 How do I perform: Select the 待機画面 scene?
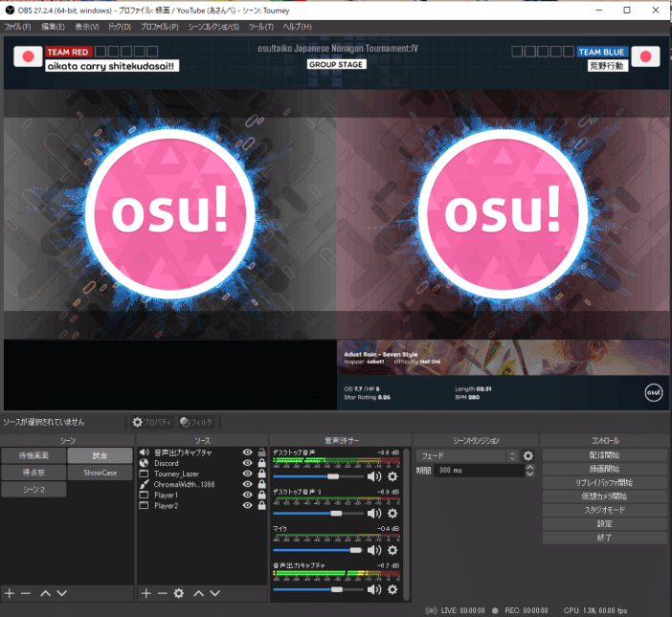click(x=34, y=455)
